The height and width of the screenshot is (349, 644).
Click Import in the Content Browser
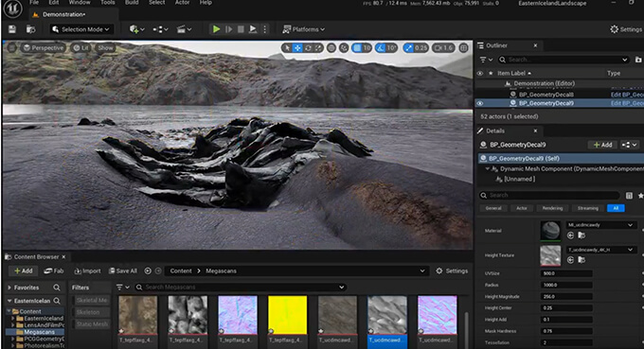pos(87,271)
